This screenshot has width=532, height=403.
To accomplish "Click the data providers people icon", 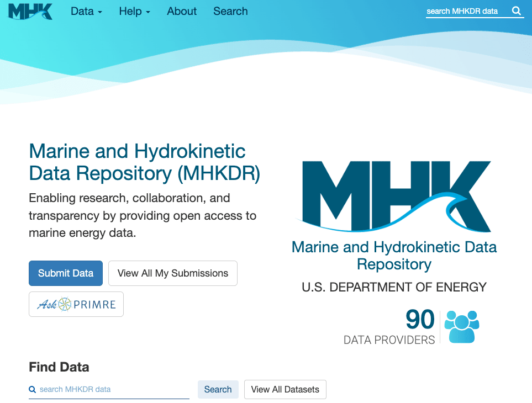I will (461, 327).
